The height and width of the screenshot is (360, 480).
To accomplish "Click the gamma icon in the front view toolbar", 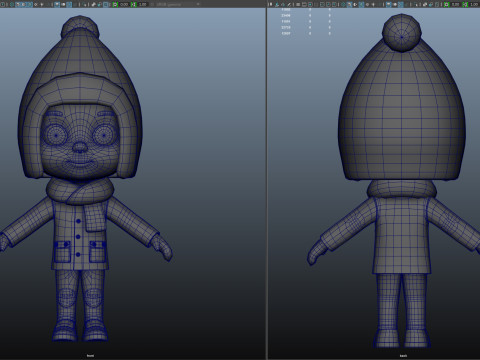I will coord(133,4).
